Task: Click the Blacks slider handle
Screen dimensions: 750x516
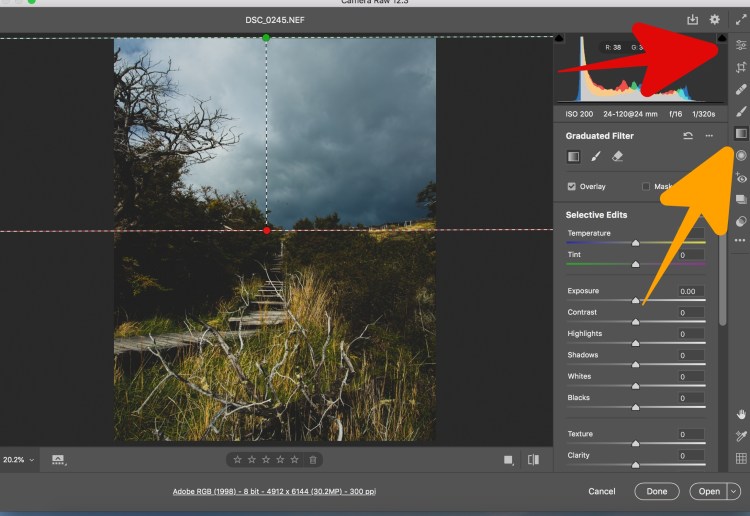Action: [x=635, y=407]
